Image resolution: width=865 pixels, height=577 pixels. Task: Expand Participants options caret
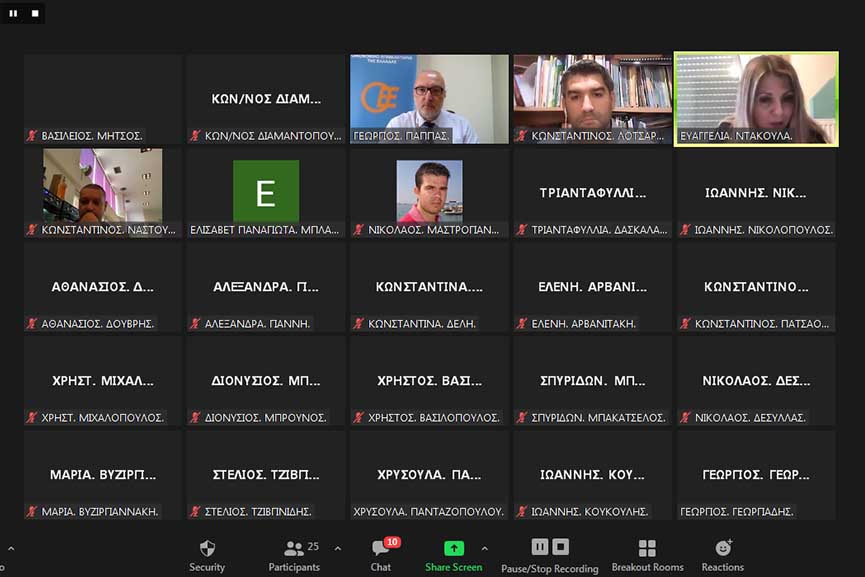(338, 549)
